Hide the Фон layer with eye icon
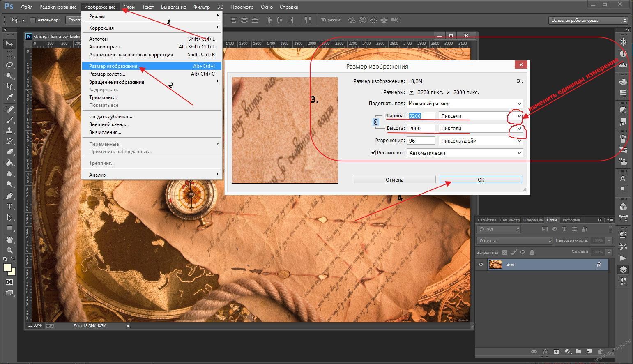The image size is (633, 364). [481, 265]
